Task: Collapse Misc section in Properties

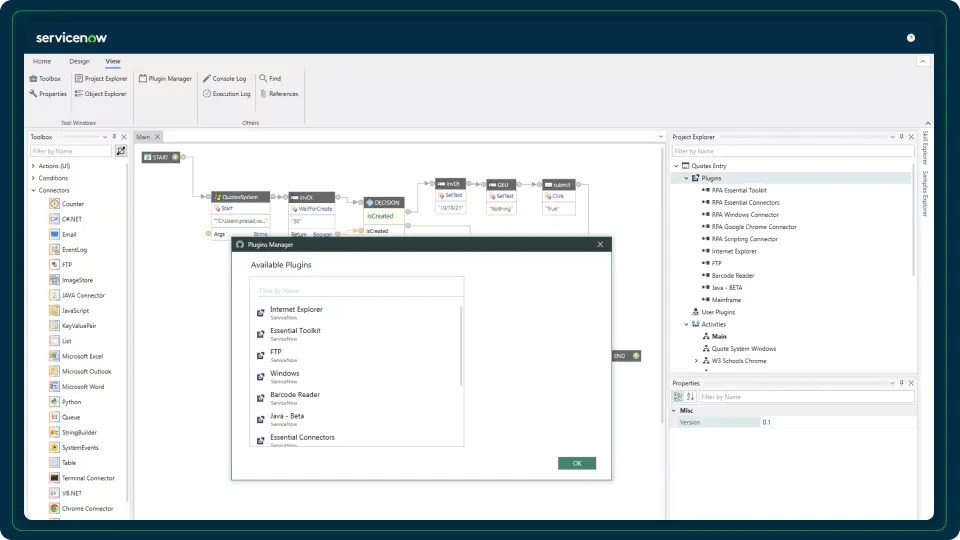Action: (674, 411)
